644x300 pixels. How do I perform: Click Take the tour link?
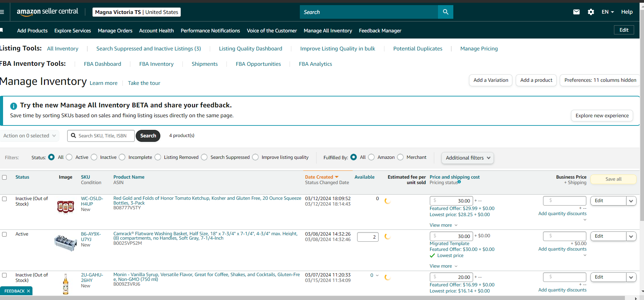coord(144,83)
